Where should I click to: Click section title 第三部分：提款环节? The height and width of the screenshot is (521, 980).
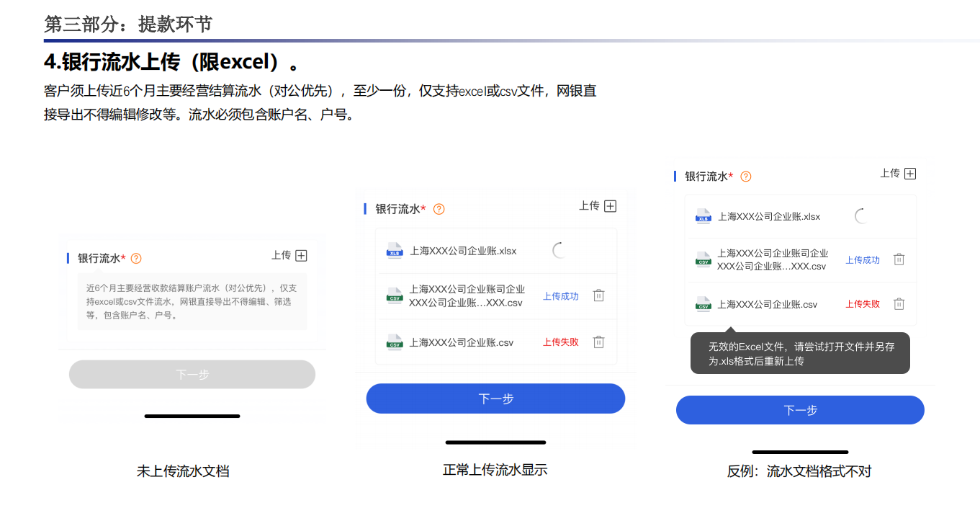(x=128, y=25)
